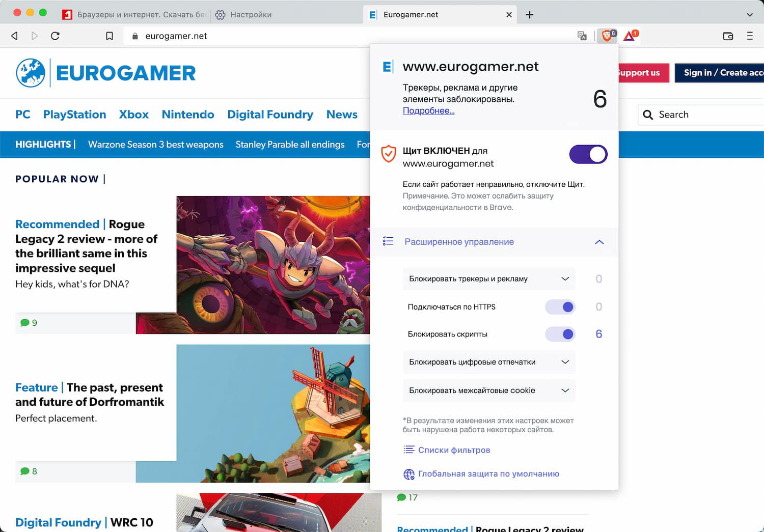Click the browser back arrow

pyautogui.click(x=15, y=36)
